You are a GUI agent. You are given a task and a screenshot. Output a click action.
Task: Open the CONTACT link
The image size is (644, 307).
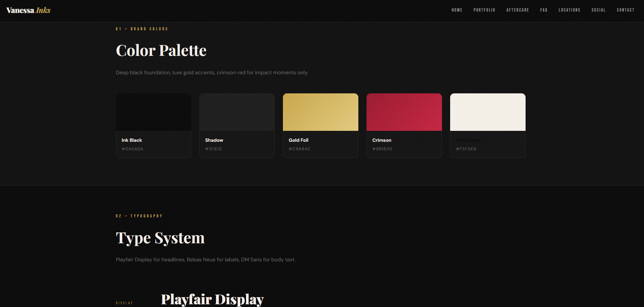(x=625, y=10)
